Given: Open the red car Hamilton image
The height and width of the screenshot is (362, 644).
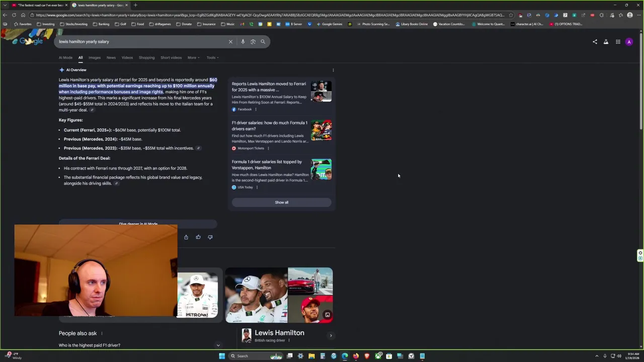Looking at the screenshot, I should coord(310,281).
